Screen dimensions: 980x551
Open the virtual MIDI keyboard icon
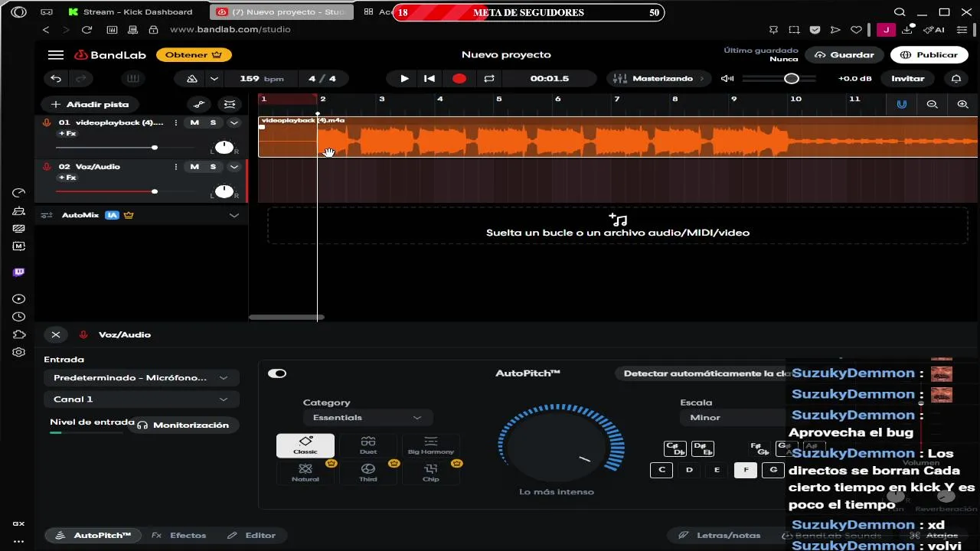133,79
